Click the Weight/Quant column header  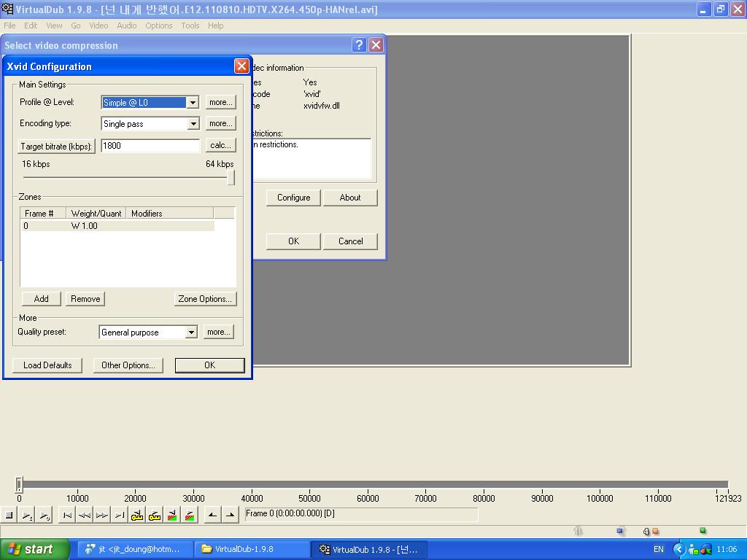pyautogui.click(x=96, y=214)
